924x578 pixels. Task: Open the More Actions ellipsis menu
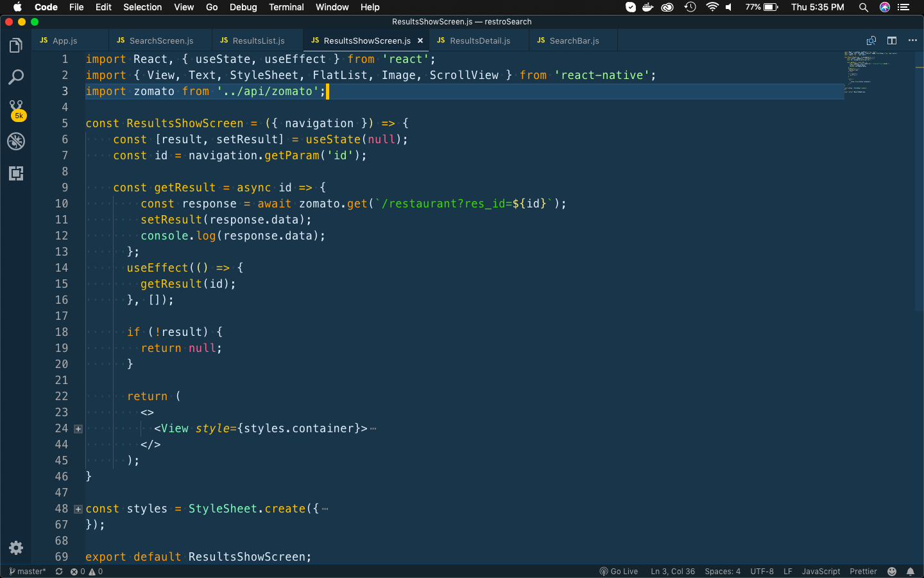pyautogui.click(x=912, y=40)
